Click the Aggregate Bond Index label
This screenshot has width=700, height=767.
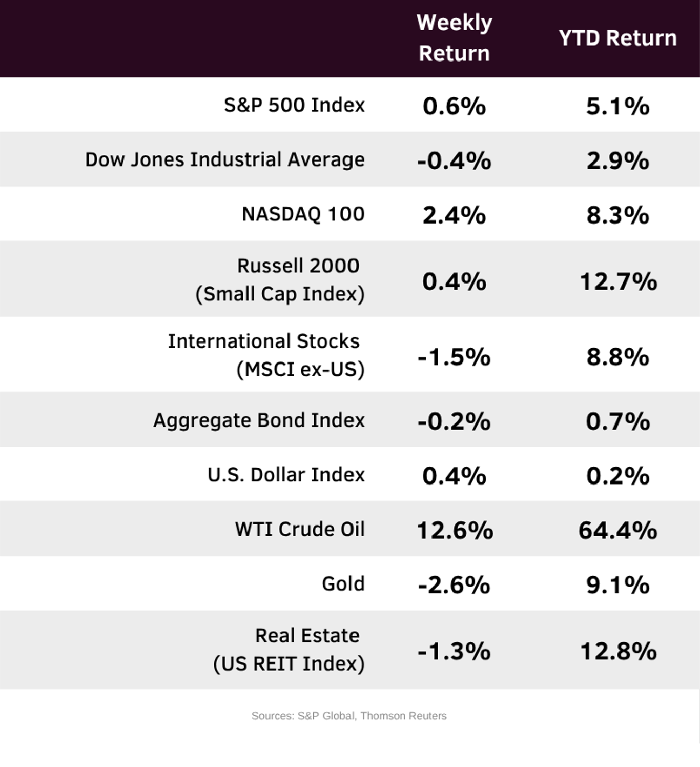click(259, 420)
